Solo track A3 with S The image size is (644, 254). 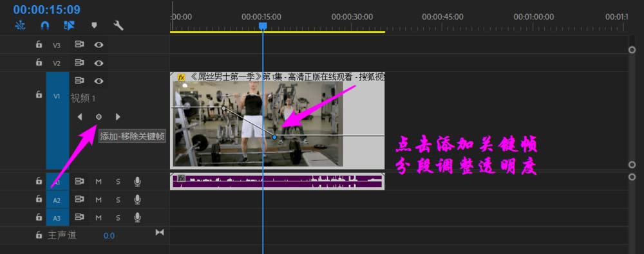click(118, 217)
